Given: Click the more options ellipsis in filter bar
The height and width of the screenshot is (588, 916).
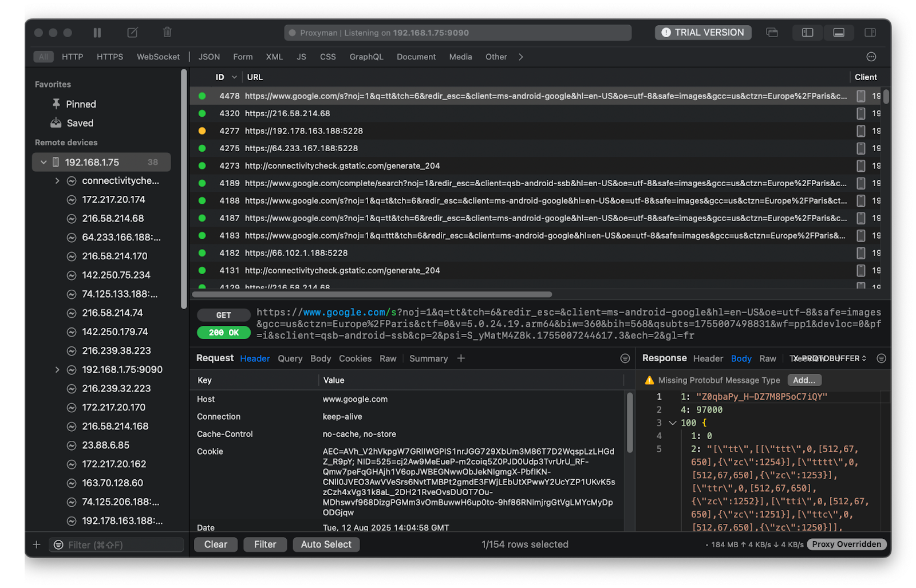Looking at the screenshot, I should tap(871, 57).
